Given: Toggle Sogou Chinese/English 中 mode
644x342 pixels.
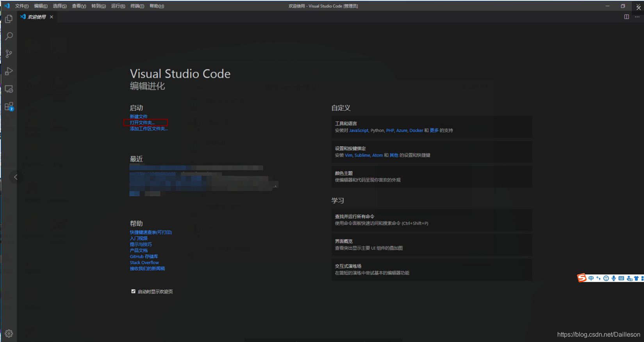Looking at the screenshot, I should click(x=591, y=278).
